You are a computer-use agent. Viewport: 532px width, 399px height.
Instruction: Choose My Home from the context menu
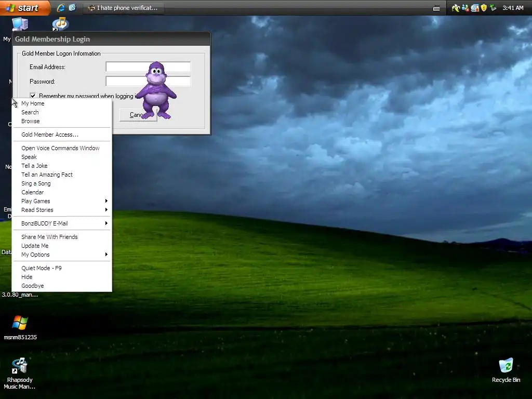click(62, 103)
